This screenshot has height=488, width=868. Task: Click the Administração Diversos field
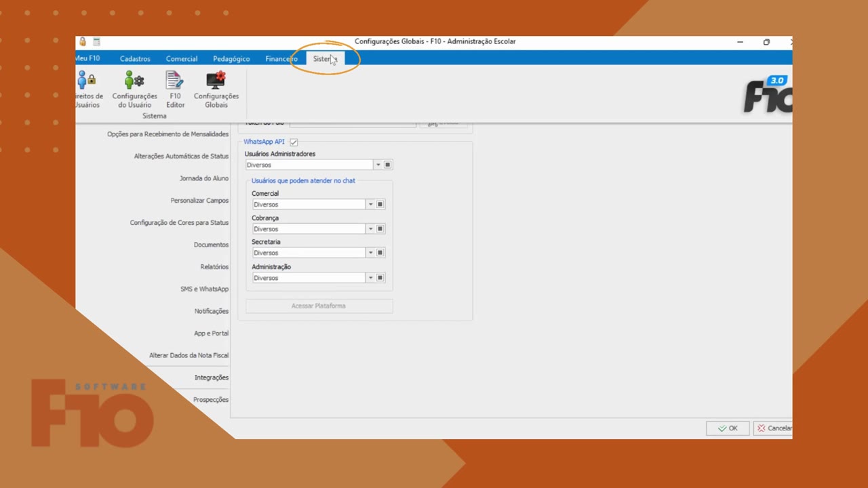coord(309,277)
